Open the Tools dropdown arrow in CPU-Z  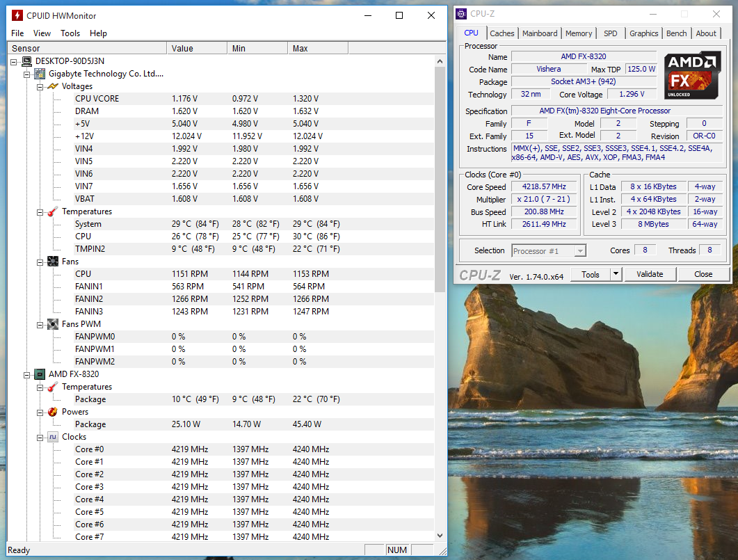[616, 274]
